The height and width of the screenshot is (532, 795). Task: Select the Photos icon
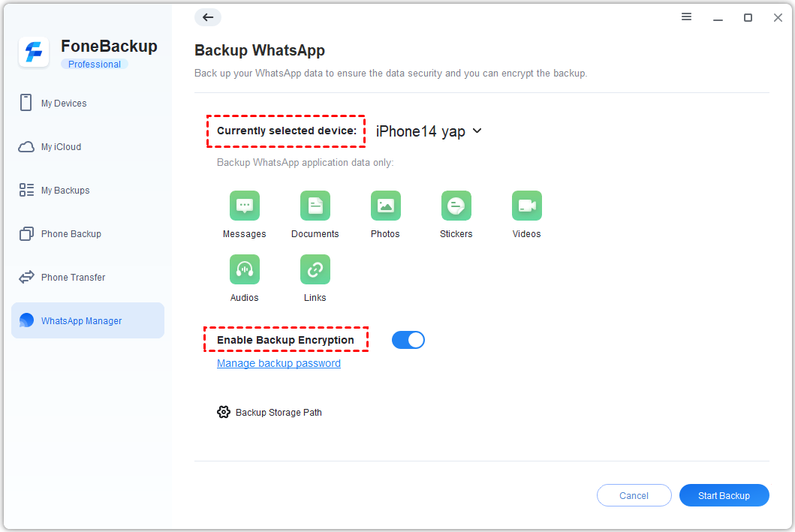pyautogui.click(x=385, y=206)
